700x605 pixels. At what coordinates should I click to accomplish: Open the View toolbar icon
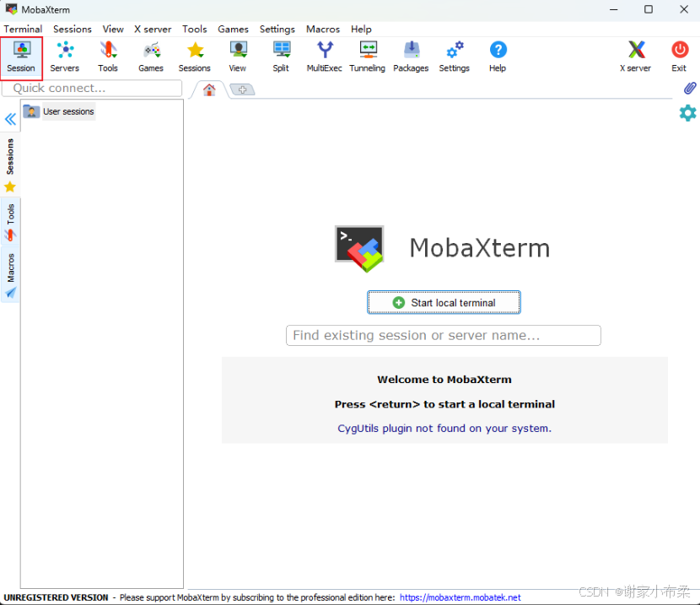point(238,57)
